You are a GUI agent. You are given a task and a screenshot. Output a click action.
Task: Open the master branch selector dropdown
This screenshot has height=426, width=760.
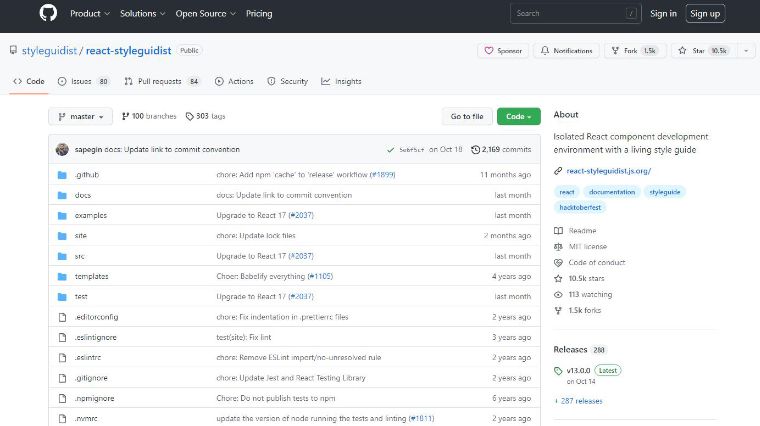[x=80, y=116]
